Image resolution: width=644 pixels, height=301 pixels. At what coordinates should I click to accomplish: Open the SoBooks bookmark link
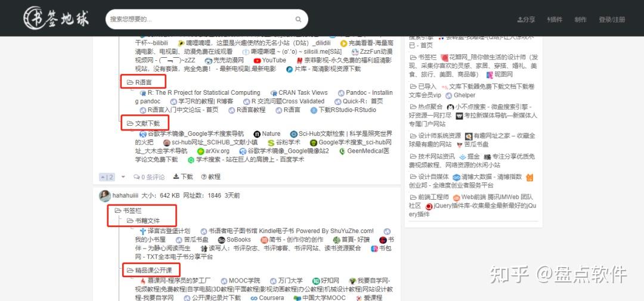239,240
